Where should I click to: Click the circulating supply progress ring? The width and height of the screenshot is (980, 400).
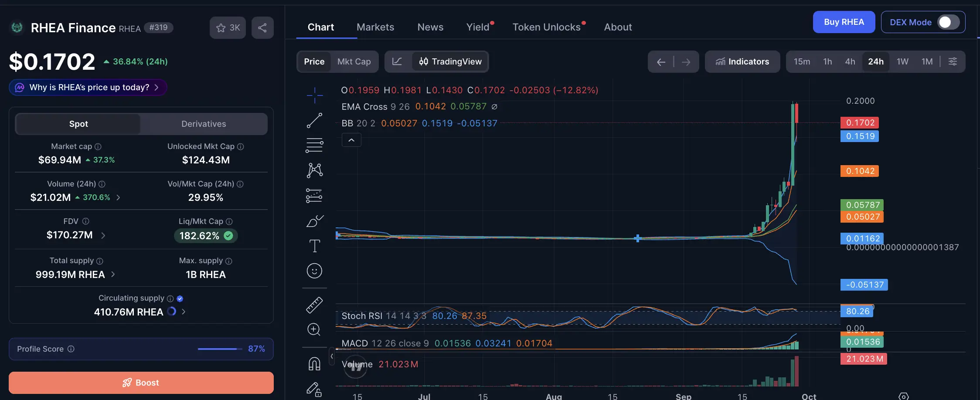click(x=172, y=311)
